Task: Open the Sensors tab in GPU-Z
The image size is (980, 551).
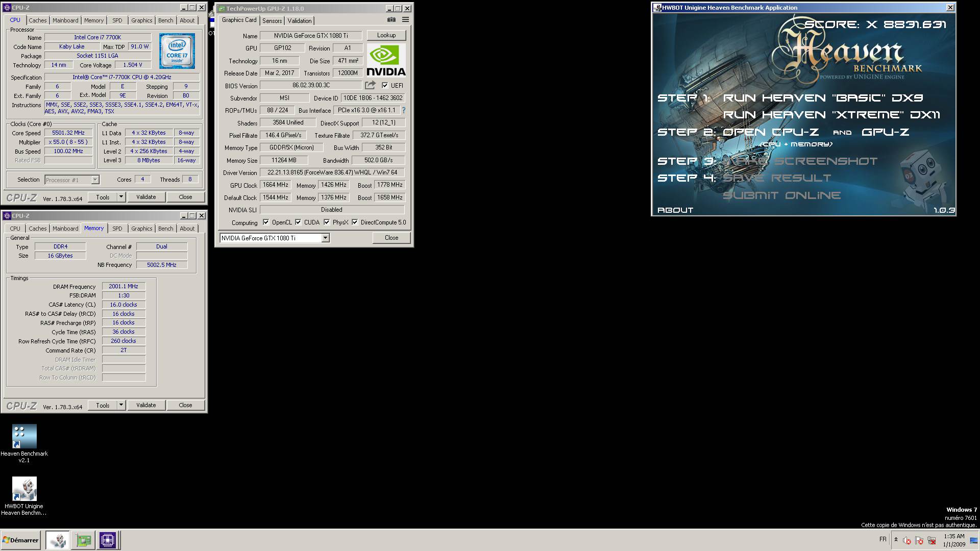Action: [x=272, y=21]
